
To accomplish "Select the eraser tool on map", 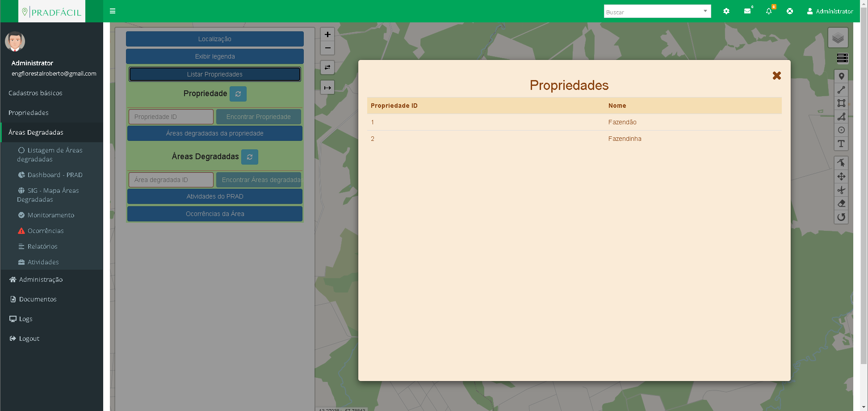I will [841, 203].
